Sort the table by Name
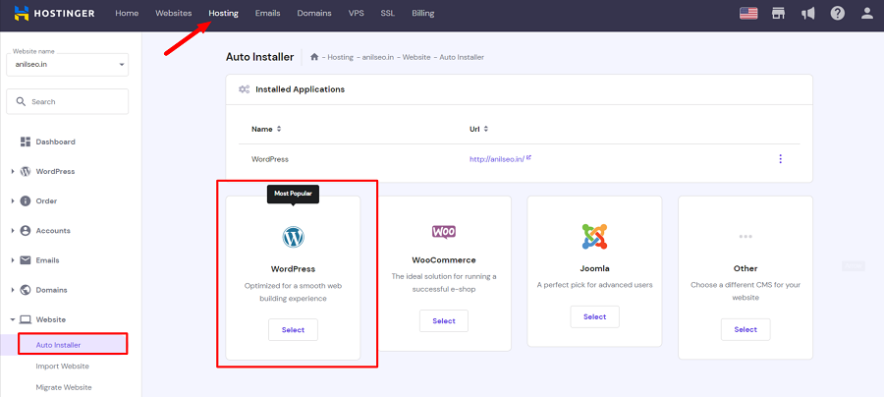This screenshot has height=397, width=884. pos(266,129)
